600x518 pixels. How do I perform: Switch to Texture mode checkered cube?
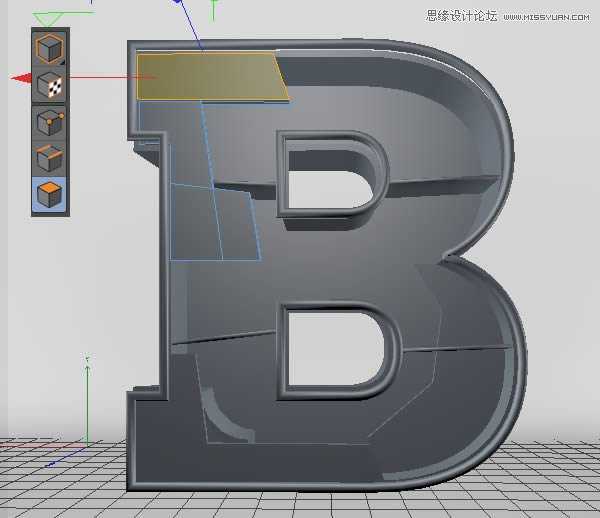click(x=49, y=86)
